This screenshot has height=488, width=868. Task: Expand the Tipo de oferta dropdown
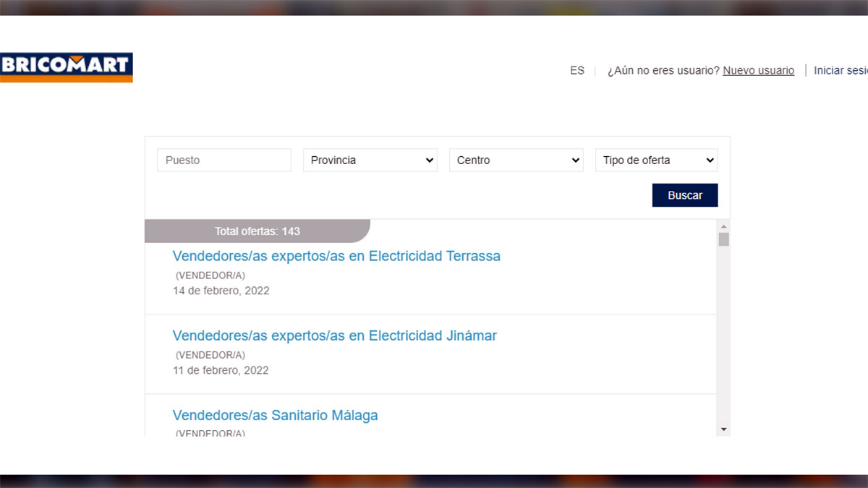tap(655, 160)
